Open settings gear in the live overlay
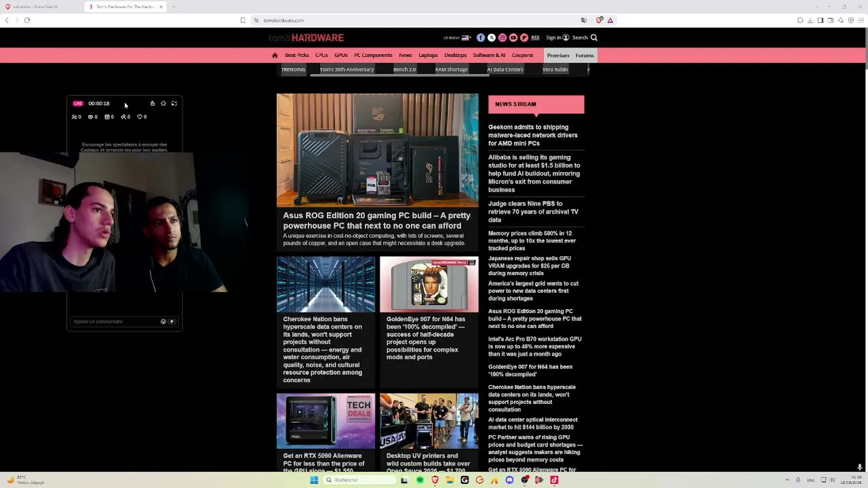The width and height of the screenshot is (868, 488). [x=163, y=104]
